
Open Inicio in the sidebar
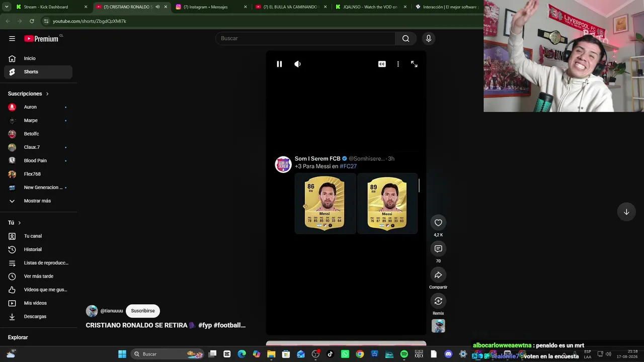(38, 58)
